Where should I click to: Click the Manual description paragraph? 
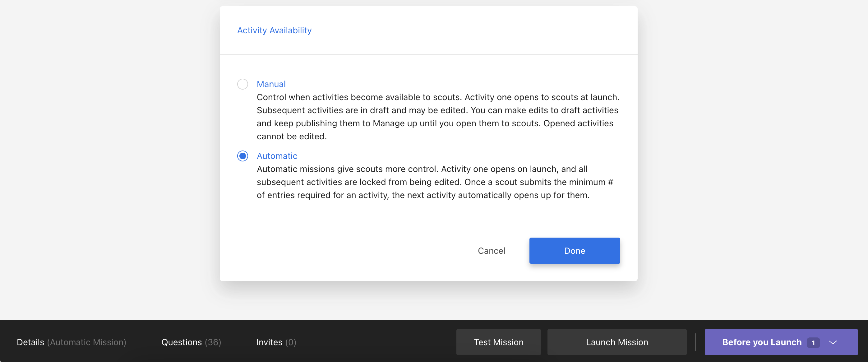tap(438, 117)
